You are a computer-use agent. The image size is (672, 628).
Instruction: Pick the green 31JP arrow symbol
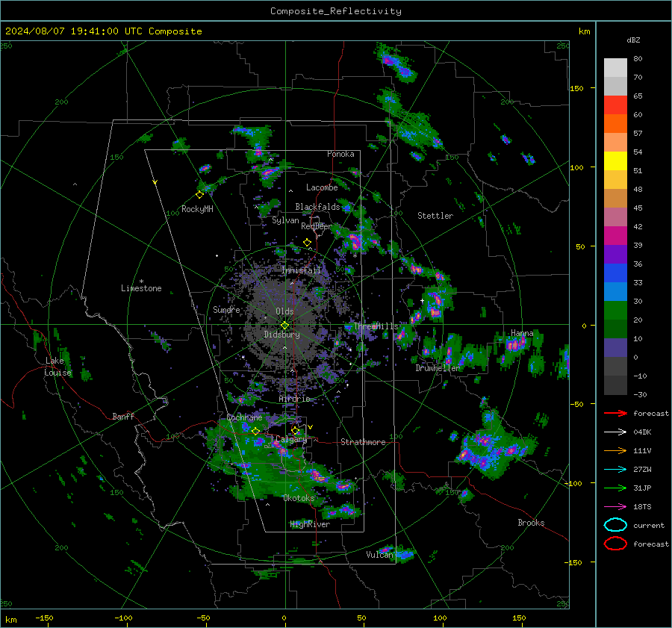[x=615, y=488]
